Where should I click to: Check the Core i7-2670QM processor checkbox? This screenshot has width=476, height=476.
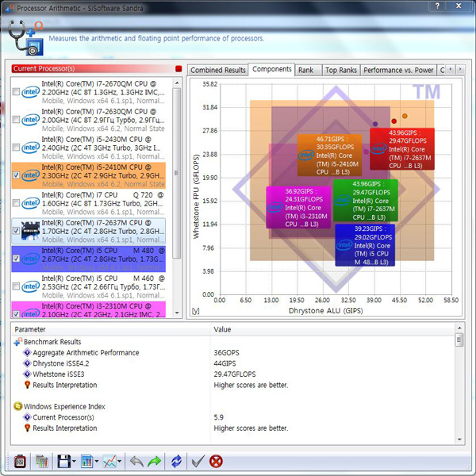tap(16, 92)
